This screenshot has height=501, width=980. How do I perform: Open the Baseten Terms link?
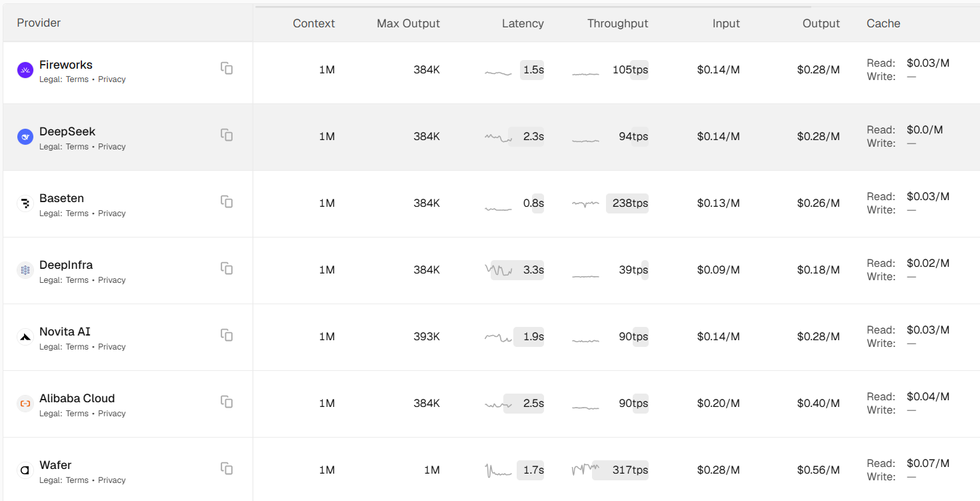point(77,213)
